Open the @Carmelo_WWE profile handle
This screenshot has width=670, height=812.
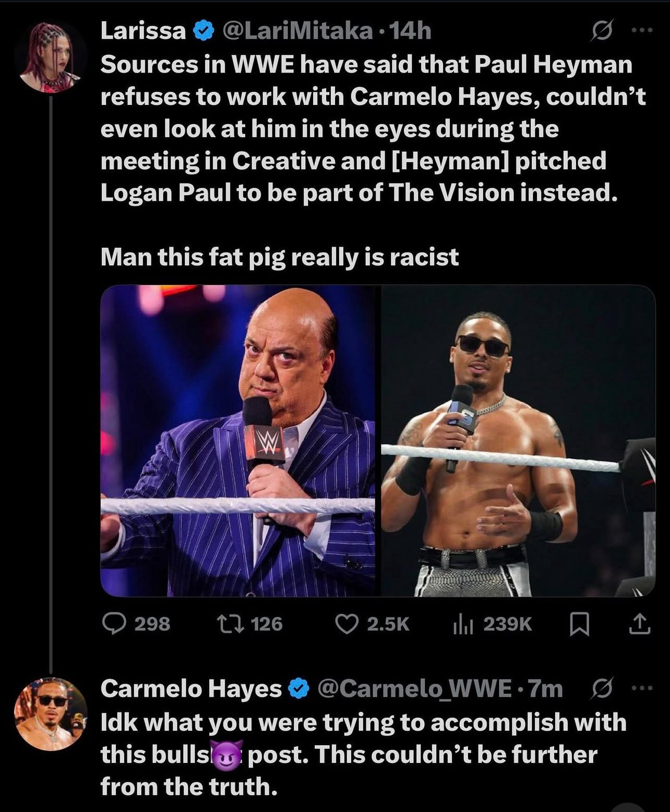(x=414, y=689)
